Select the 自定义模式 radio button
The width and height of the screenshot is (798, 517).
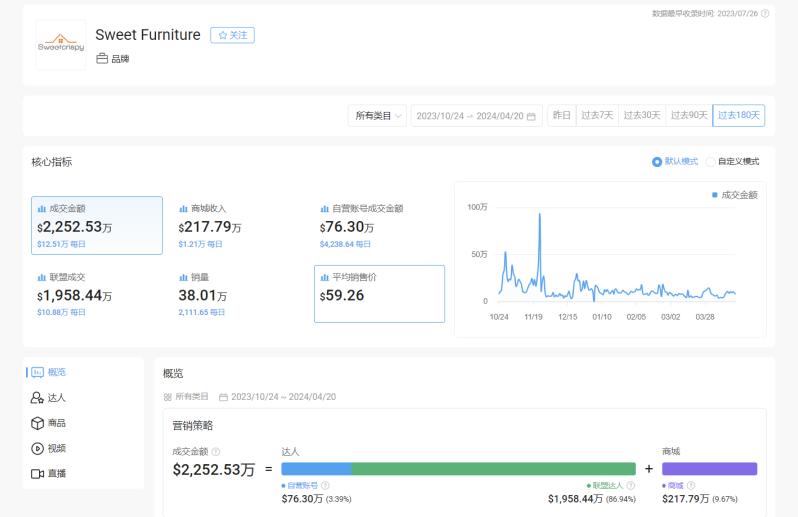[x=711, y=162]
